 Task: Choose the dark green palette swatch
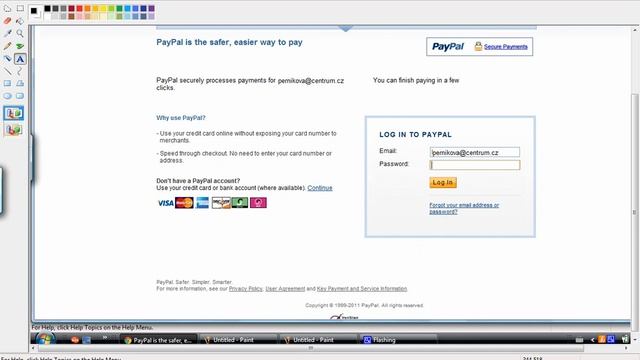tap(119, 8)
